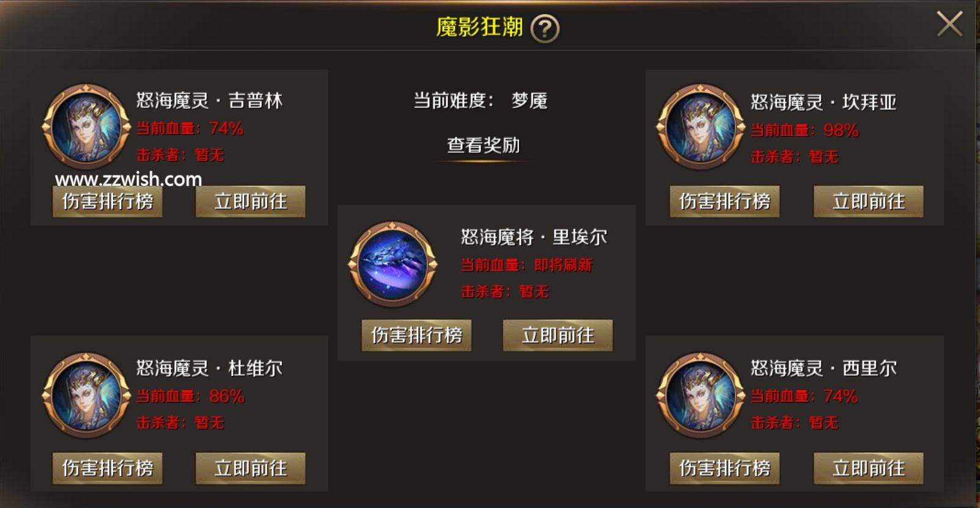Select the 坎拜亚 boss portrait icon
This screenshot has height=508, width=980.
pos(701,127)
